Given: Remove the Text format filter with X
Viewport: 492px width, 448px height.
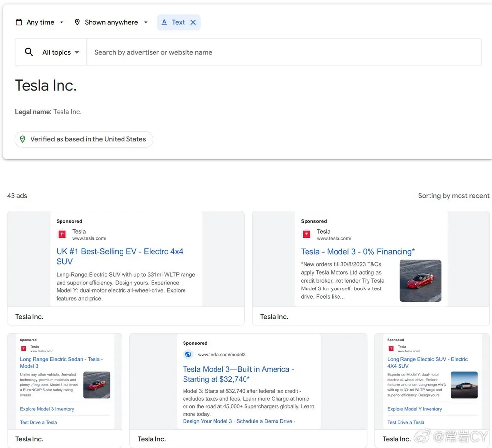Looking at the screenshot, I should (x=193, y=22).
